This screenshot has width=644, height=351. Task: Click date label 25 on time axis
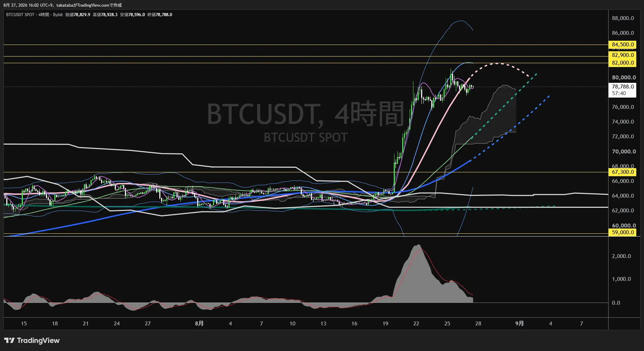point(447,324)
